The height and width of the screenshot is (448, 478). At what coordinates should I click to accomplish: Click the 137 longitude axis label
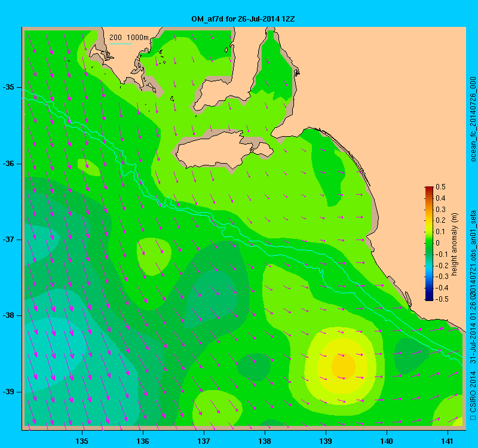(204, 441)
